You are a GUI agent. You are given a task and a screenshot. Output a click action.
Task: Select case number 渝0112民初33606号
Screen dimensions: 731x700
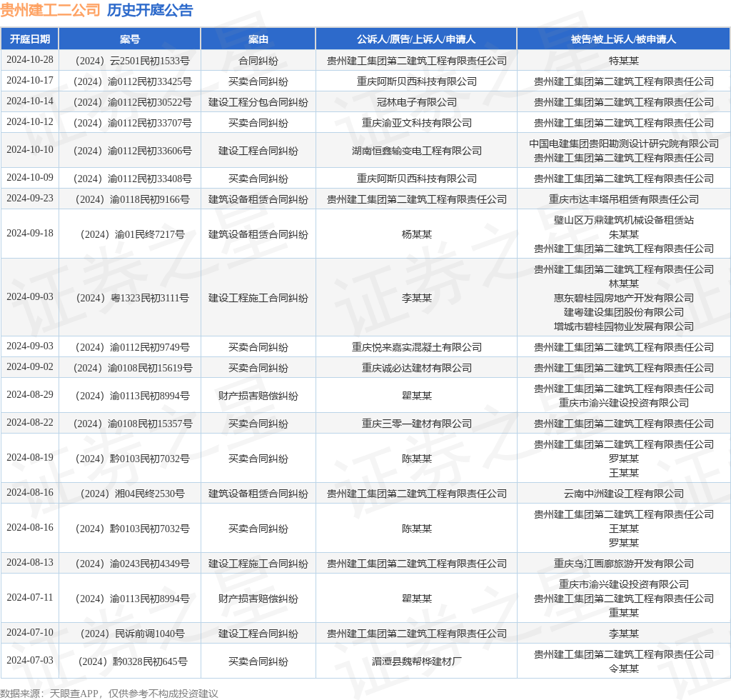coord(132,151)
